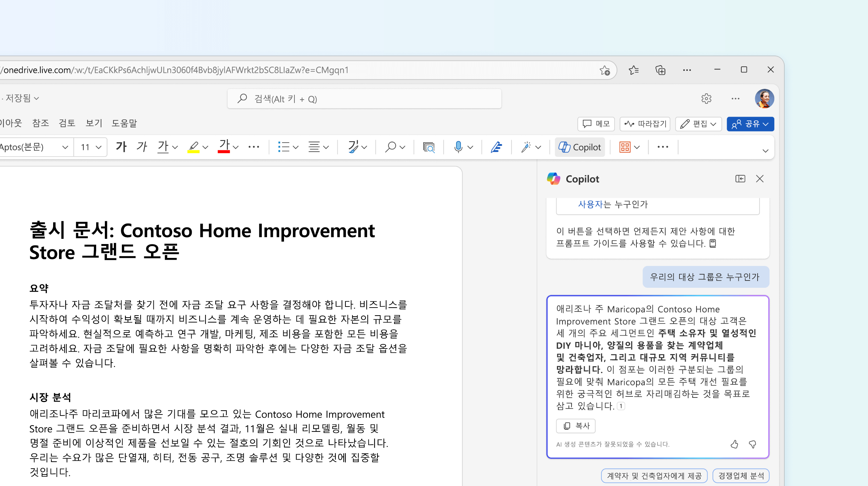Click the orange add-ins grid icon

(x=625, y=147)
